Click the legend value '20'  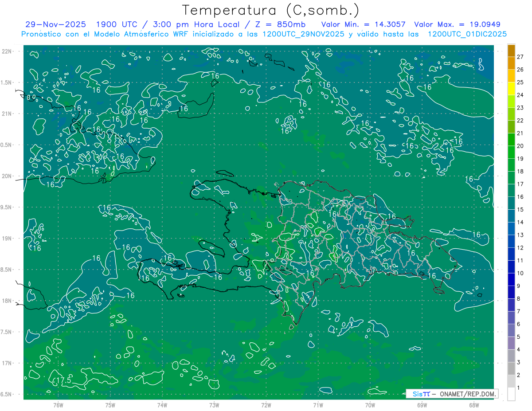point(520,146)
